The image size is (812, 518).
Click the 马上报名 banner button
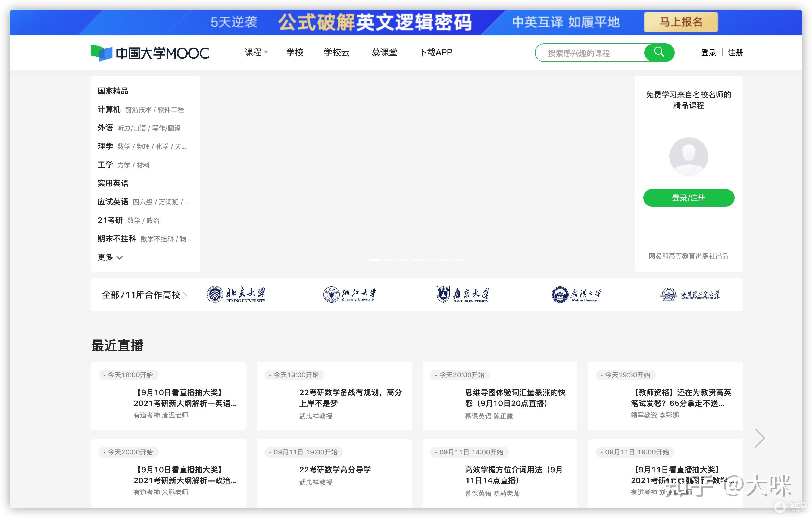tap(681, 22)
